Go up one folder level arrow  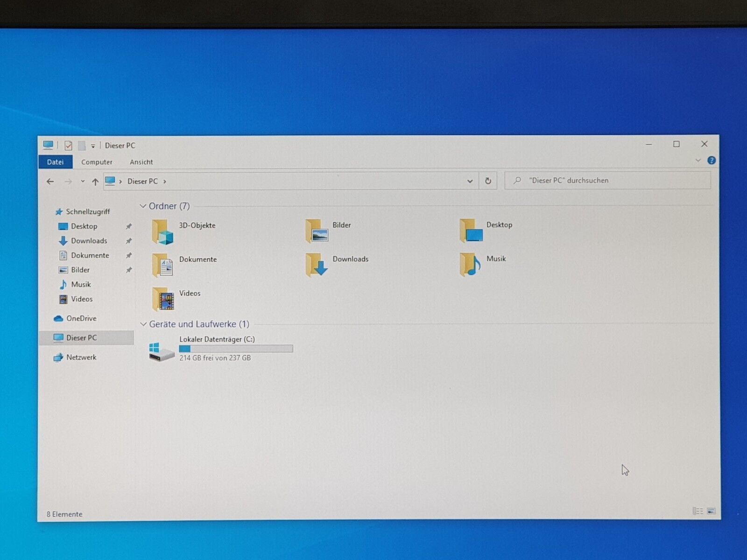(x=95, y=182)
